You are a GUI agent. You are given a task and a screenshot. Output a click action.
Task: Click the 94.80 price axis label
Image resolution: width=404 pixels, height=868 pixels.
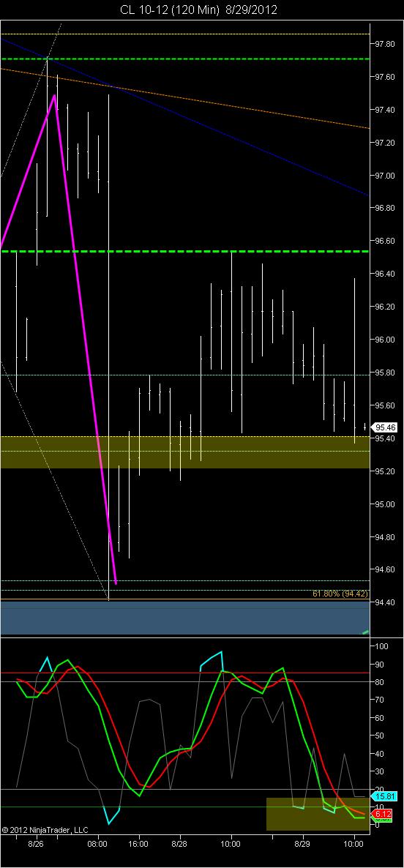click(385, 537)
